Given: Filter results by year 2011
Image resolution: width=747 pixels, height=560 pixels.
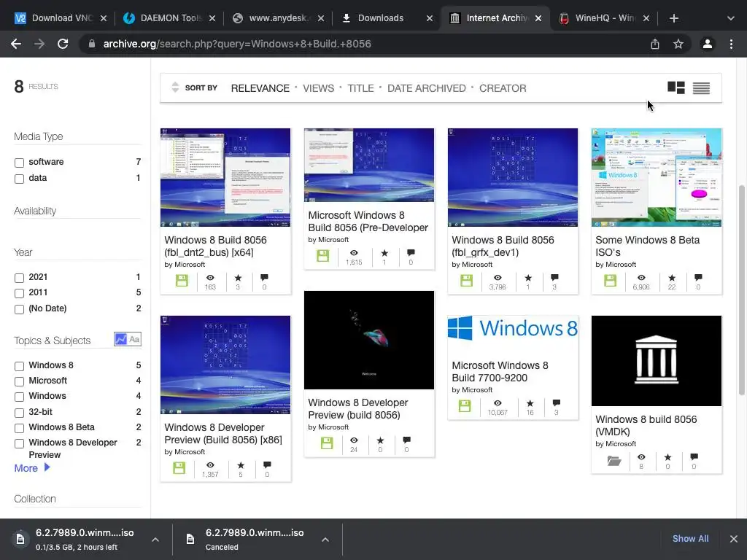Looking at the screenshot, I should 19,293.
